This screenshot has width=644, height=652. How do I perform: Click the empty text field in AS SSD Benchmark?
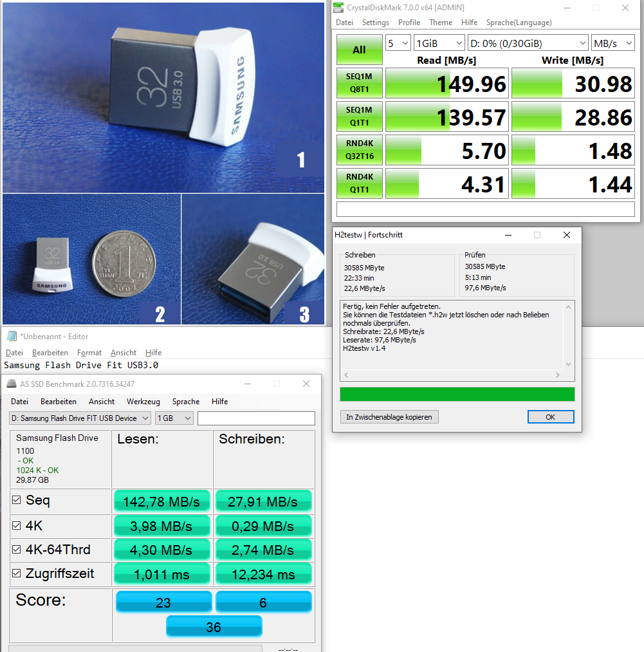(256, 418)
